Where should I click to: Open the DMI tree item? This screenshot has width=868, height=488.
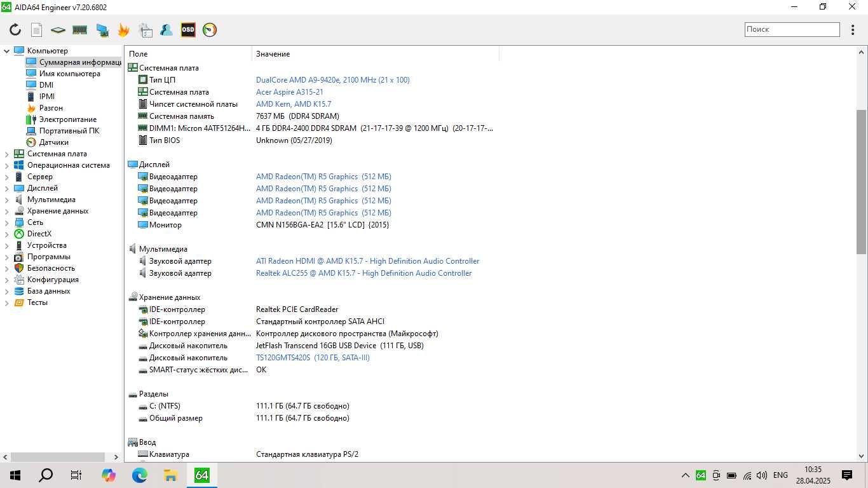(x=46, y=85)
